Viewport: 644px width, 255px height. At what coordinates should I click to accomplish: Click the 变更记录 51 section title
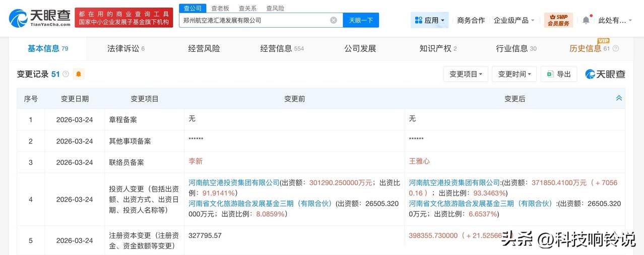[38, 74]
